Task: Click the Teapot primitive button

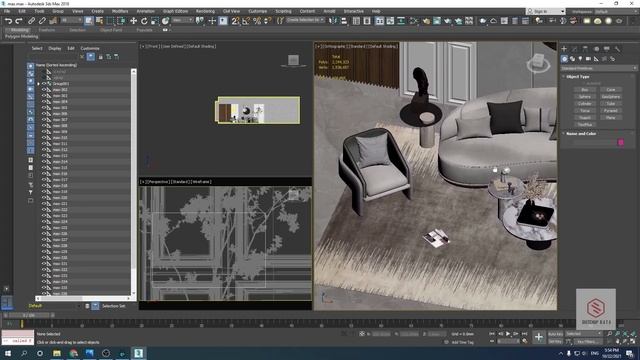Action: coord(584,118)
